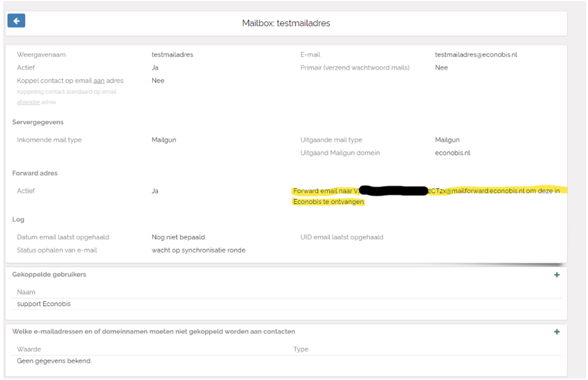Add an ignored email or domain entry
Image resolution: width=588 pixels, height=380 pixels.
[x=557, y=332]
